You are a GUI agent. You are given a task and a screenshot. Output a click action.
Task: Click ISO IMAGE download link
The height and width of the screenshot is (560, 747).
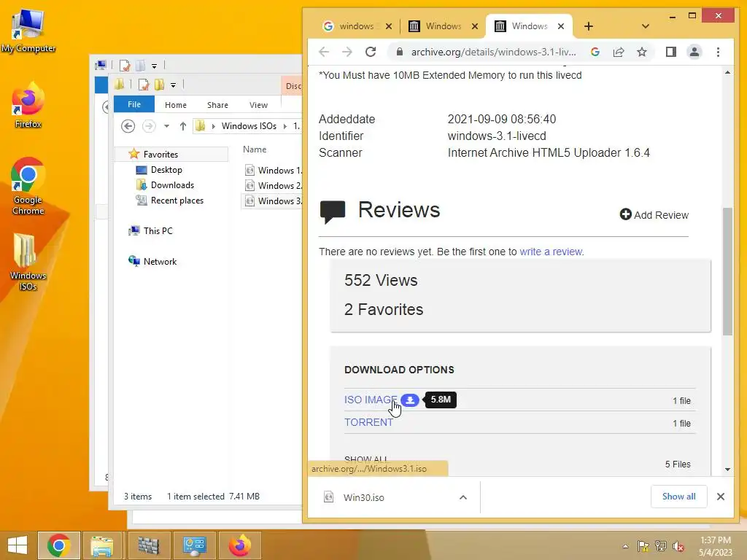(x=371, y=400)
